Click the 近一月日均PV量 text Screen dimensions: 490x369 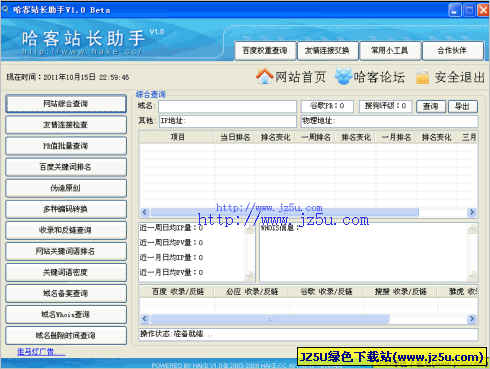tap(171, 273)
